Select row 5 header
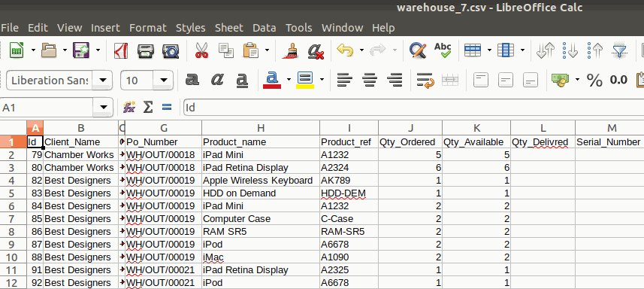The height and width of the screenshot is (289, 644). click(x=13, y=193)
